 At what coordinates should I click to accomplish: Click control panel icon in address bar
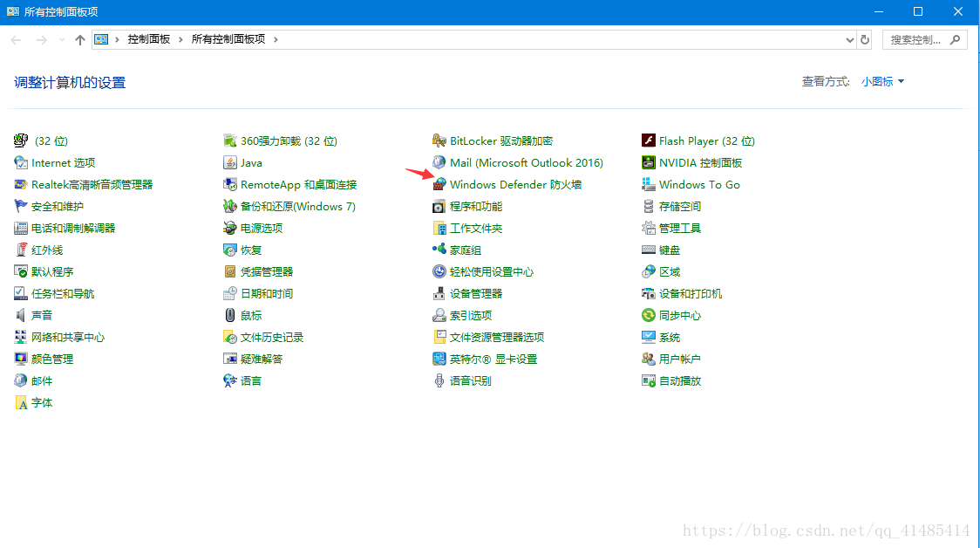click(101, 39)
